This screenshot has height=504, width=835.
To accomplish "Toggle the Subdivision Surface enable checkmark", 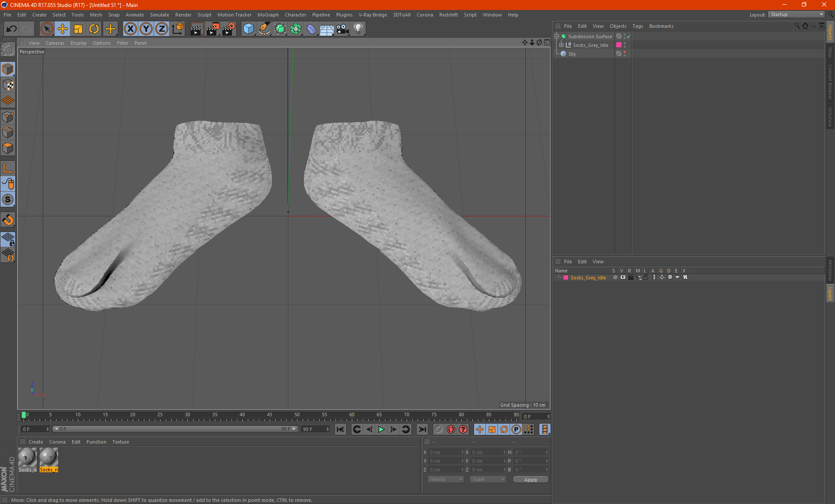I will [x=628, y=36].
